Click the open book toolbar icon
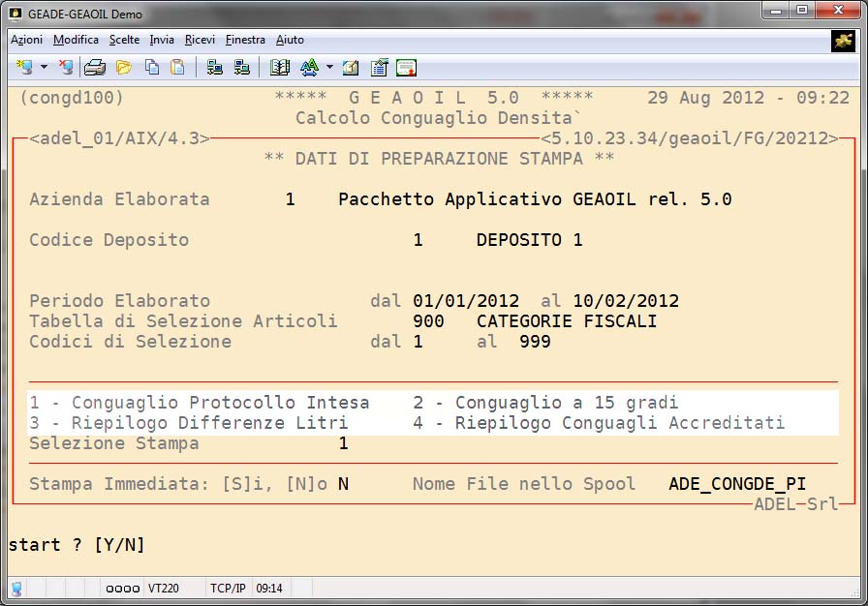 click(280, 68)
